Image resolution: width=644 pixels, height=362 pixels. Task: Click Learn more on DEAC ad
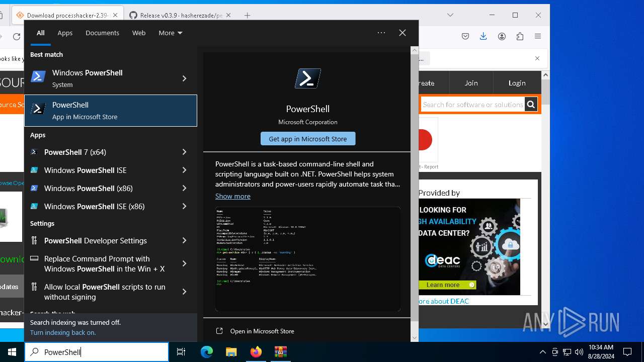coord(447,285)
